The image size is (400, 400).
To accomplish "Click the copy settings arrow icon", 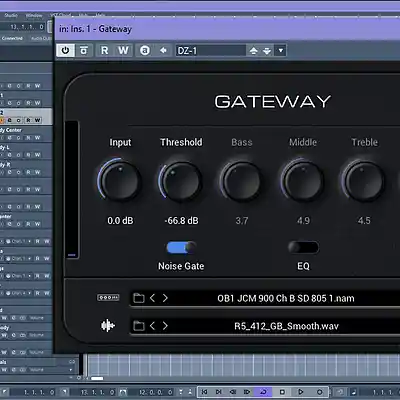I will (x=163, y=50).
